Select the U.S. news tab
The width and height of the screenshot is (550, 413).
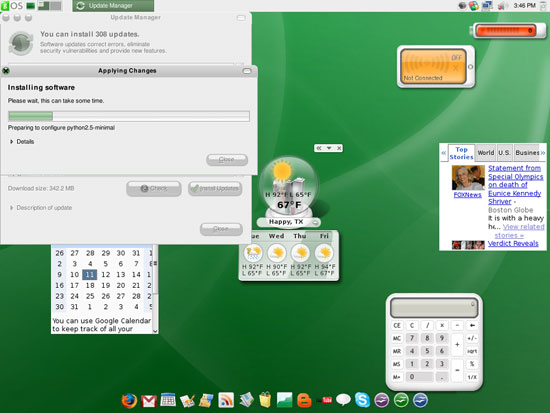[x=504, y=153]
